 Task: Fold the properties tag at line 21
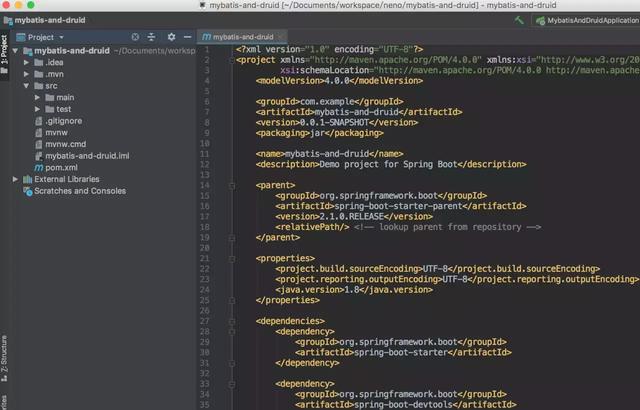pyautogui.click(x=231, y=259)
